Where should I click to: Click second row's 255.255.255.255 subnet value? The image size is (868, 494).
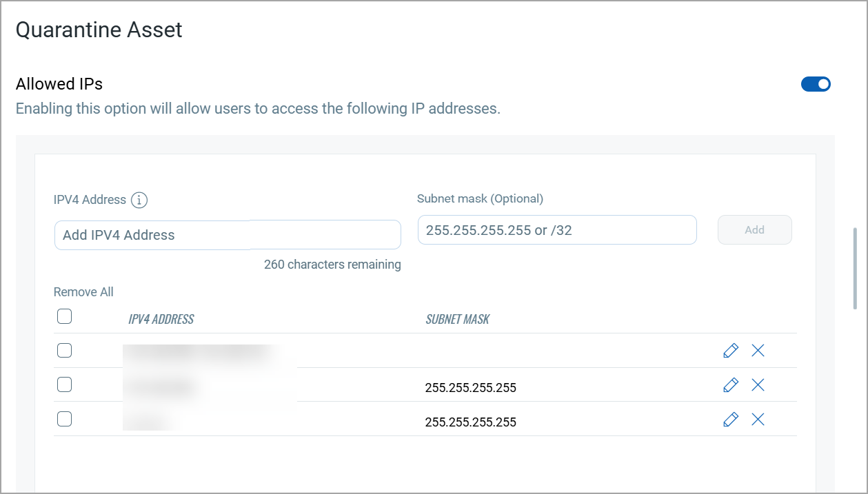tap(471, 388)
